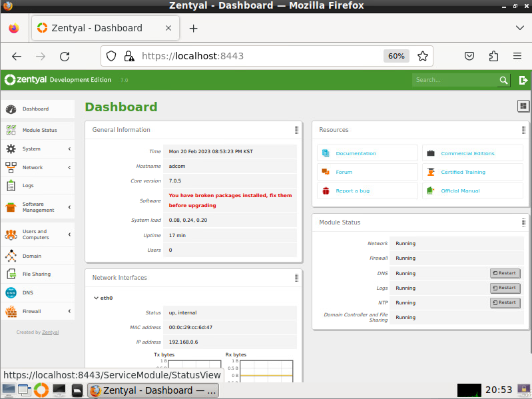
Task: Open the list all tabs dropdown
Action: pyautogui.click(x=520, y=28)
